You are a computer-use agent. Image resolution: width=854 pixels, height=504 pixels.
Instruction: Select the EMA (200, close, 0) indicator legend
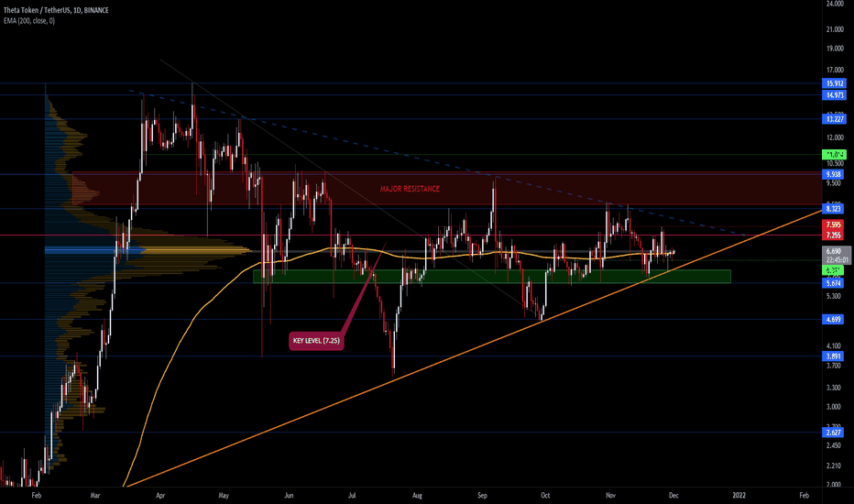[x=29, y=21]
